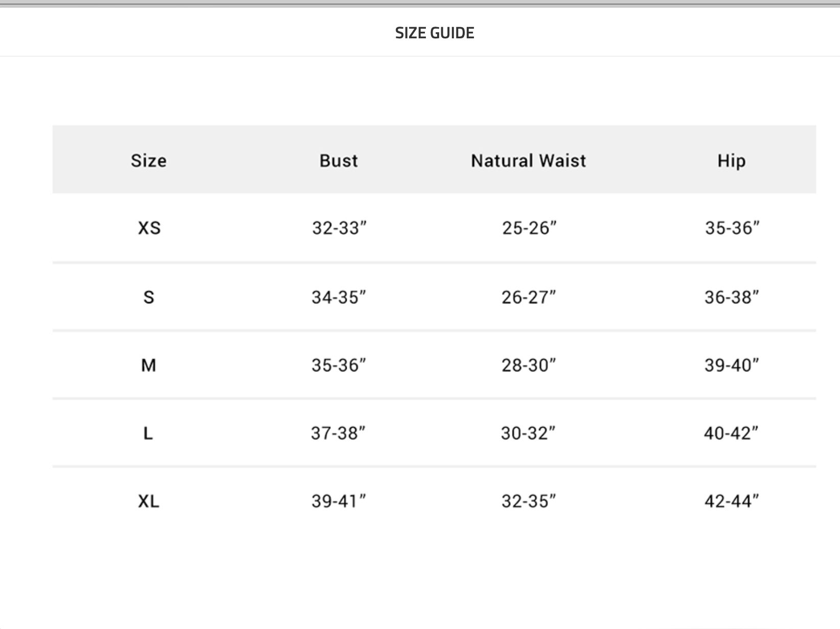Click the S hip value 36-38"

(732, 297)
